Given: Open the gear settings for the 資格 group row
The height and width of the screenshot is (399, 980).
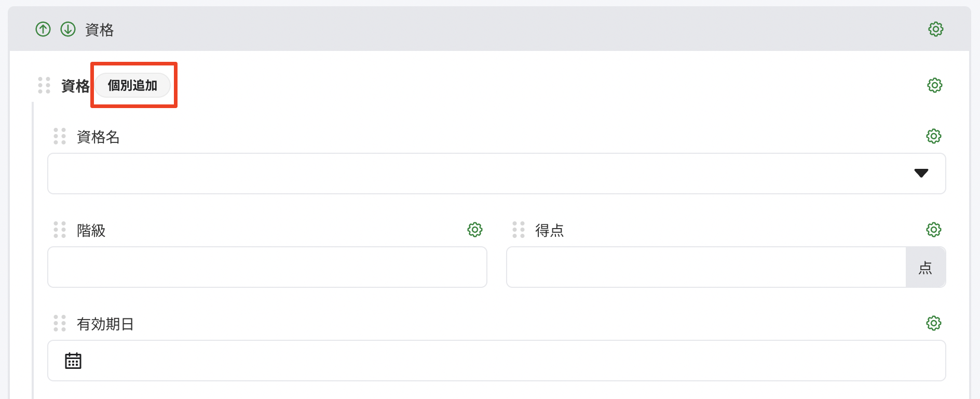Looking at the screenshot, I should pyautogui.click(x=935, y=85).
